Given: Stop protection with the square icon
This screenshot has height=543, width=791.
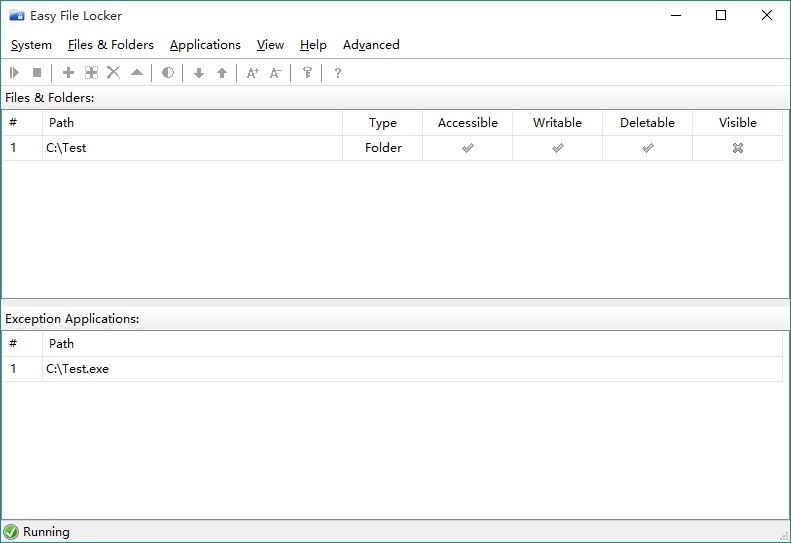Looking at the screenshot, I should click(37, 73).
